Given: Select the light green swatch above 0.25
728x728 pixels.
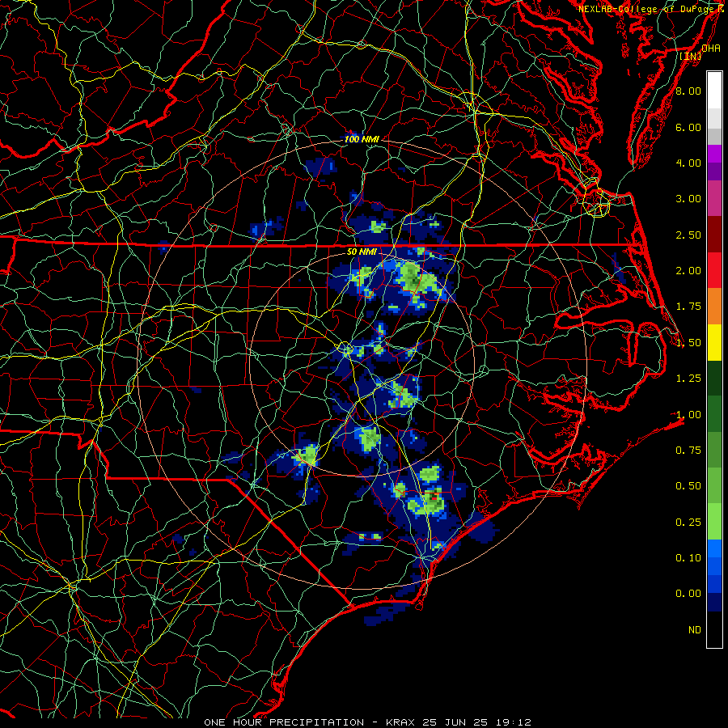Looking at the screenshot, I should click(714, 522).
